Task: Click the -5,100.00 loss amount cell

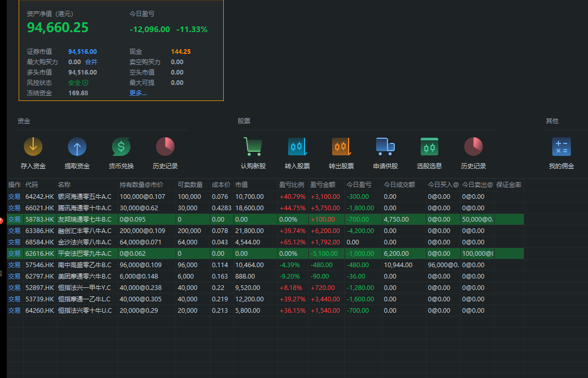Action: [x=324, y=254]
